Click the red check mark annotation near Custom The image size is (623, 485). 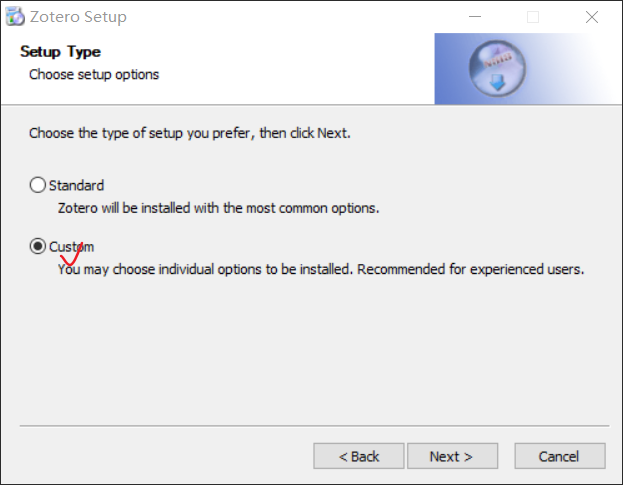pos(72,254)
